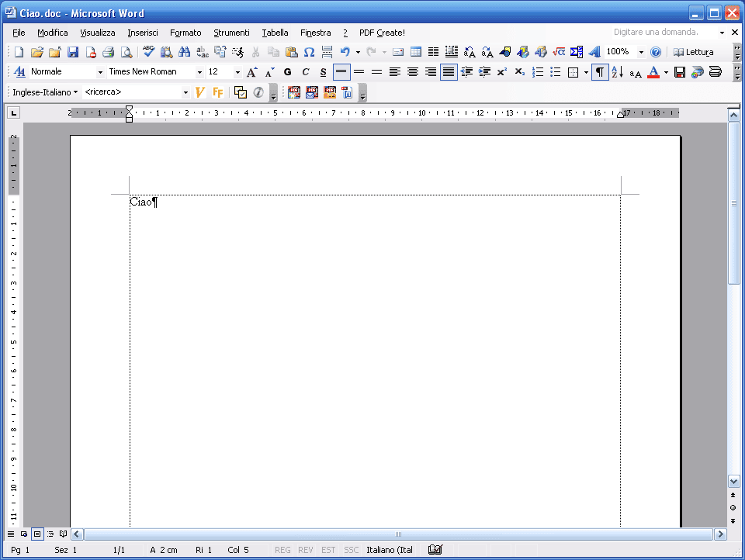
Task: Set justified text alignment
Action: click(x=449, y=72)
